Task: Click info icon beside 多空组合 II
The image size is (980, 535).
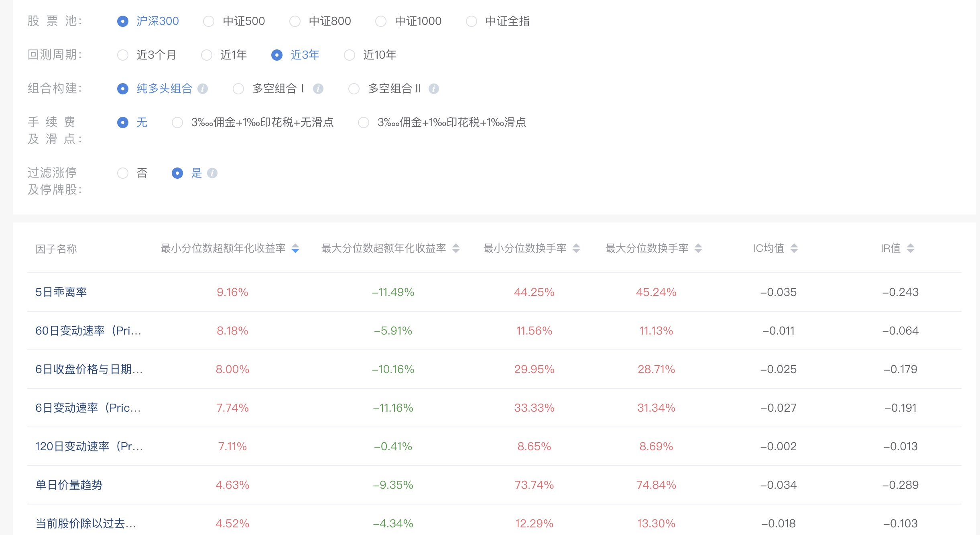Action: pos(434,89)
